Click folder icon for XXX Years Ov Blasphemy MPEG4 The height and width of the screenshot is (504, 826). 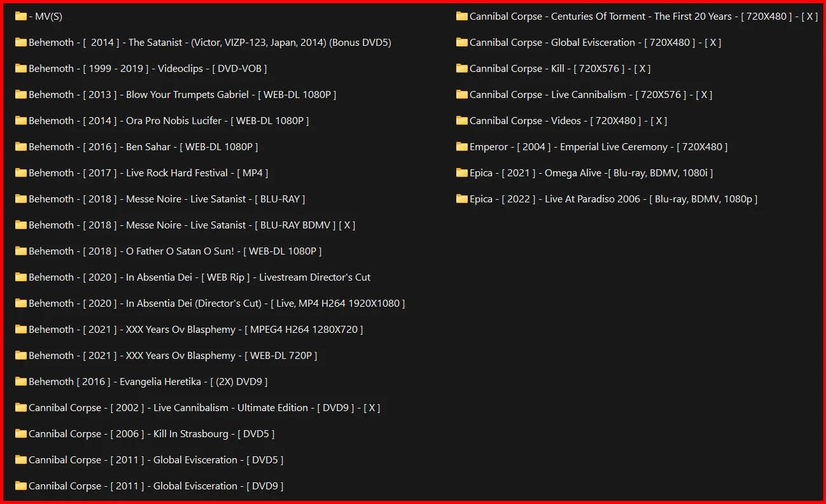click(x=21, y=330)
